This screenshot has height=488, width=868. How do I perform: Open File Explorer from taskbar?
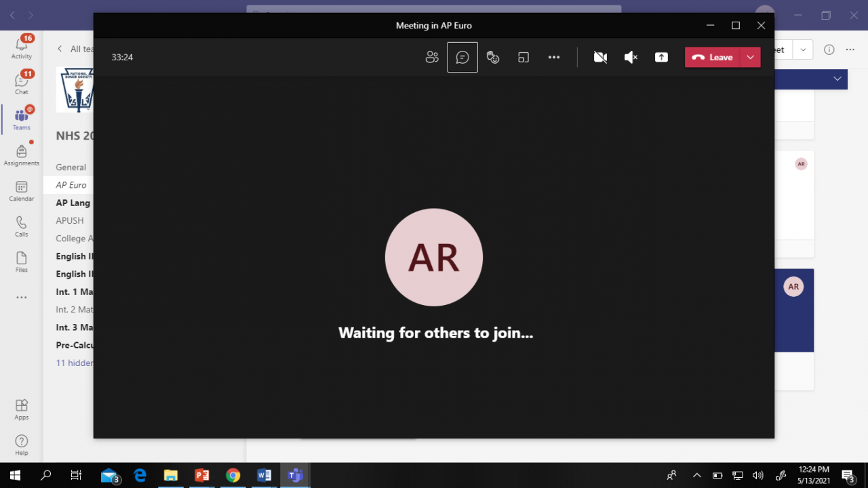pyautogui.click(x=171, y=475)
